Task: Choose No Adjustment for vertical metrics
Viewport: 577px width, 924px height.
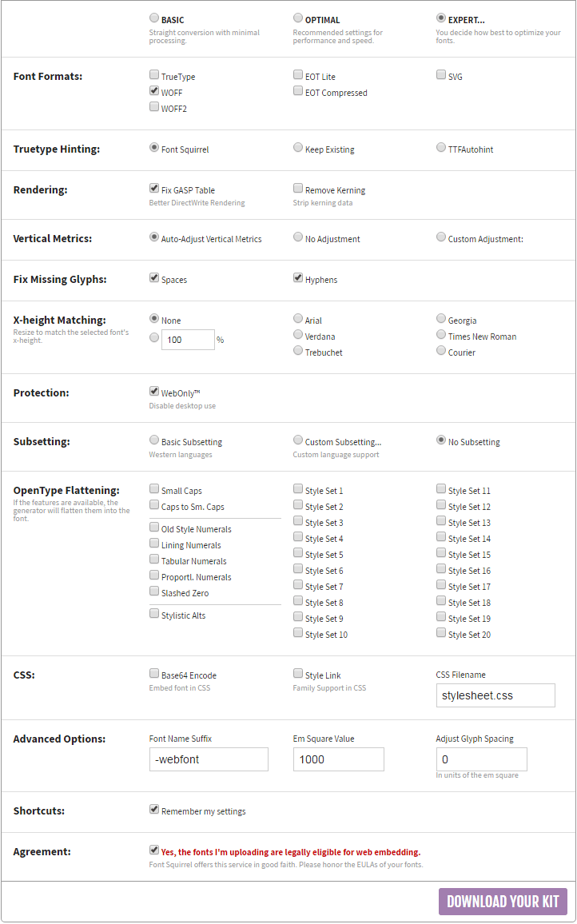Action: (297, 237)
